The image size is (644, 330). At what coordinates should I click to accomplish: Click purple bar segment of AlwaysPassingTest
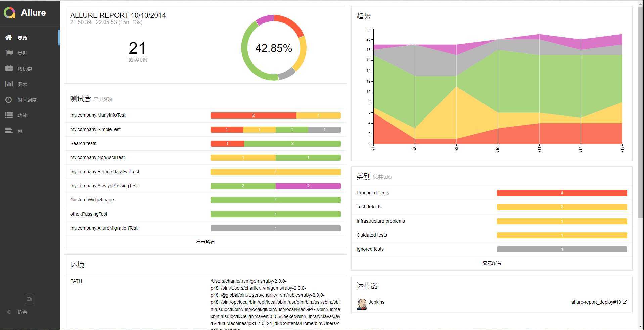coord(308,186)
